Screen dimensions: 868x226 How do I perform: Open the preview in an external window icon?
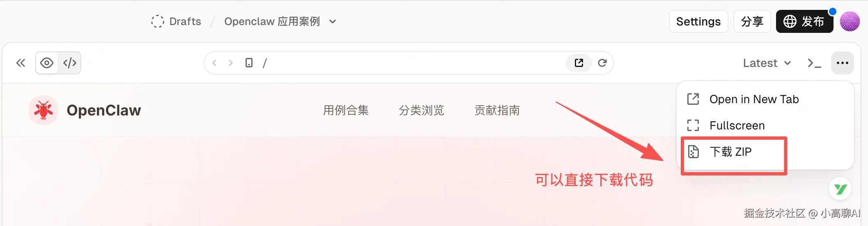click(579, 63)
